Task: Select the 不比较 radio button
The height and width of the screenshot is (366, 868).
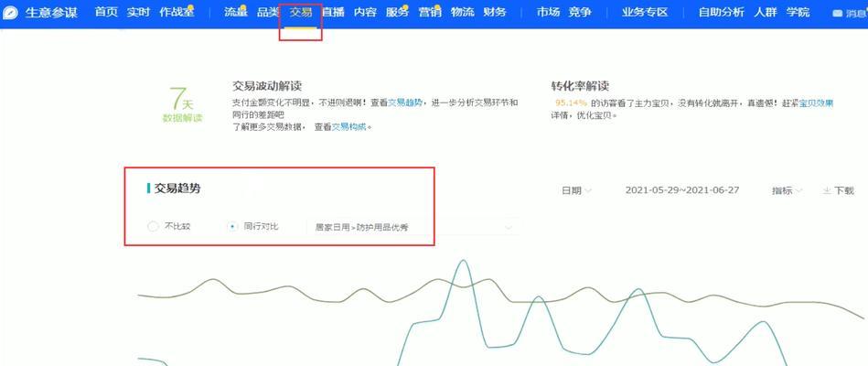Action: click(153, 227)
